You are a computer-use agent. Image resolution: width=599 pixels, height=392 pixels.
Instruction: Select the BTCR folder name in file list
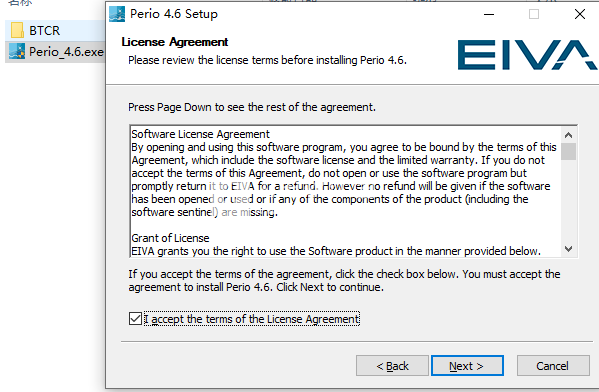[45, 31]
